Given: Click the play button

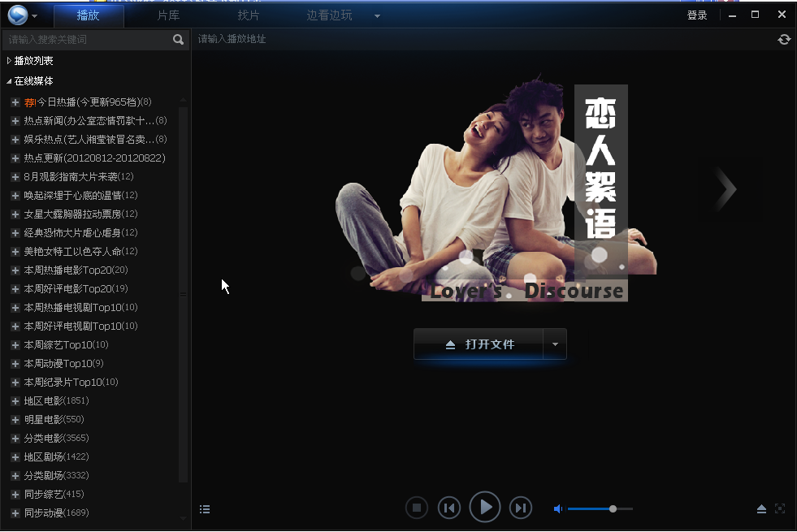Looking at the screenshot, I should (x=485, y=507).
